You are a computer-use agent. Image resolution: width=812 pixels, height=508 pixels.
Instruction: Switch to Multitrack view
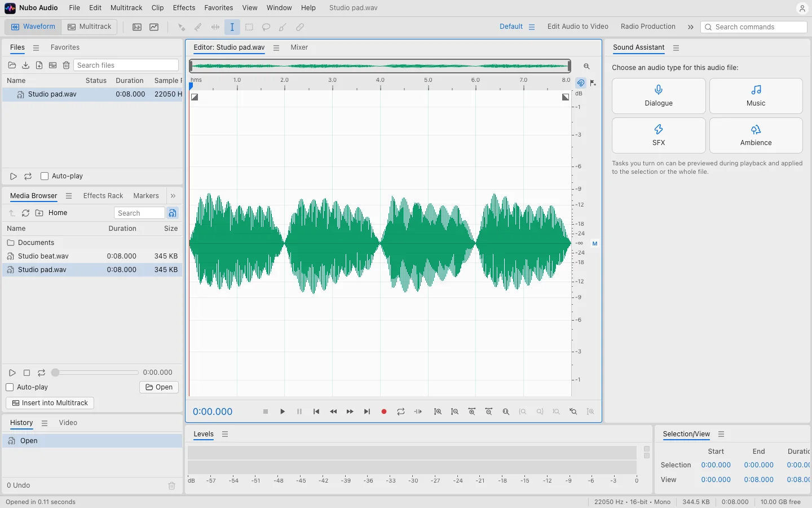[x=90, y=27]
